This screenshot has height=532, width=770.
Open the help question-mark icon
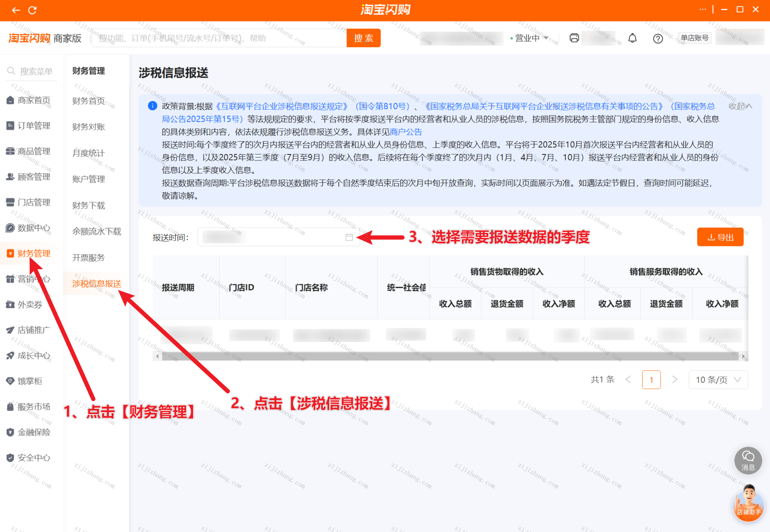tap(658, 38)
